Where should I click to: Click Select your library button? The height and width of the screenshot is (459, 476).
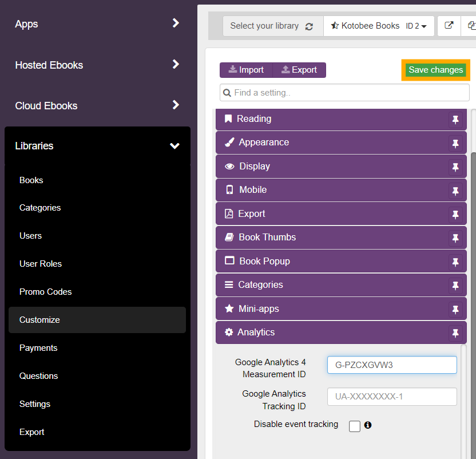[x=273, y=26]
